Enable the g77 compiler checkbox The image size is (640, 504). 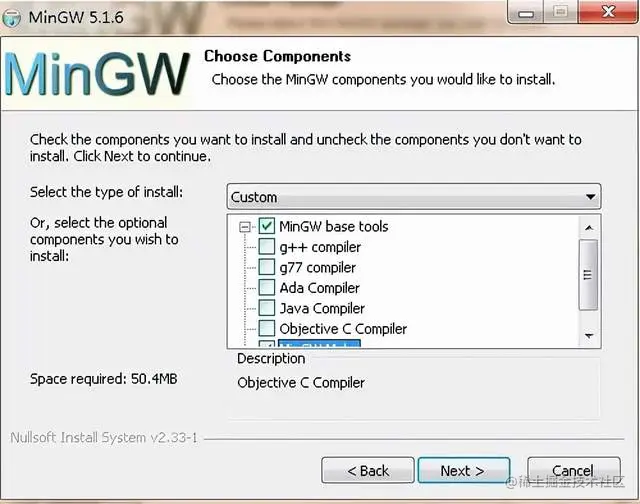(267, 267)
